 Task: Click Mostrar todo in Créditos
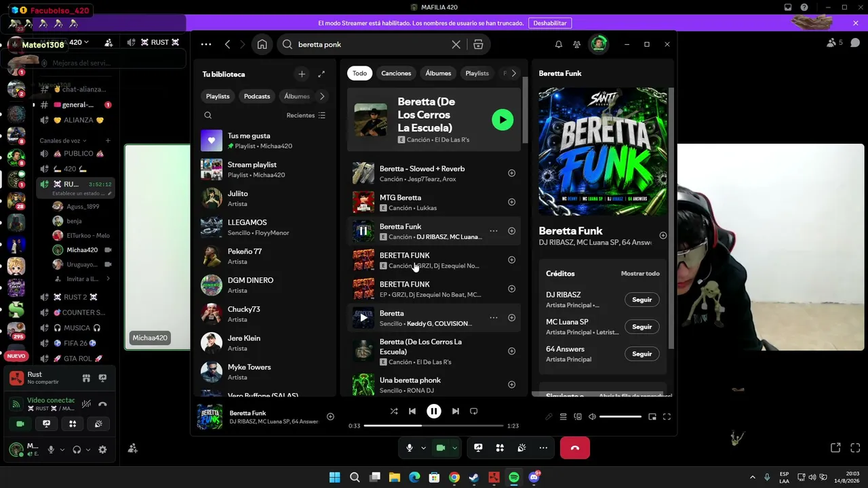tap(640, 274)
